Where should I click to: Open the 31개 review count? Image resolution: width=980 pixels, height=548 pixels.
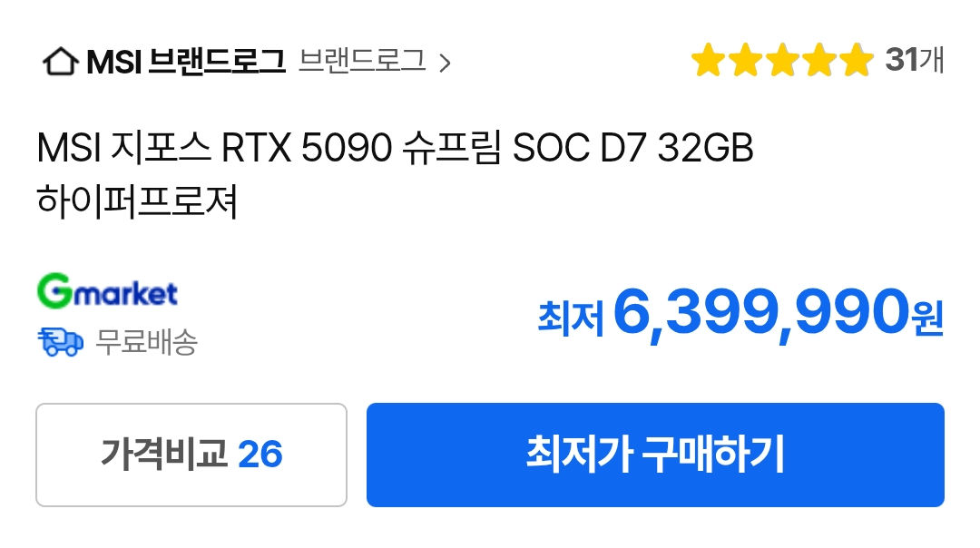click(x=915, y=60)
